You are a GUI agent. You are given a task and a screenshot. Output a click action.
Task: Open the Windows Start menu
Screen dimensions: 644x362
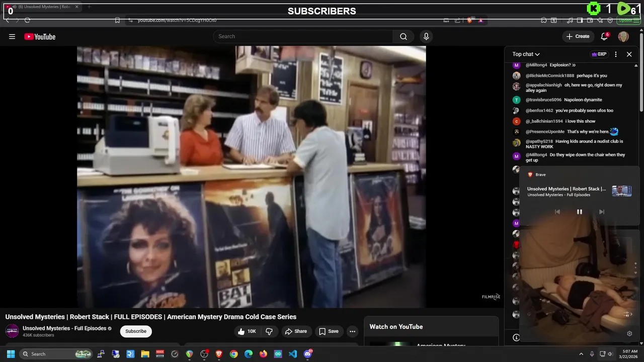(x=11, y=354)
